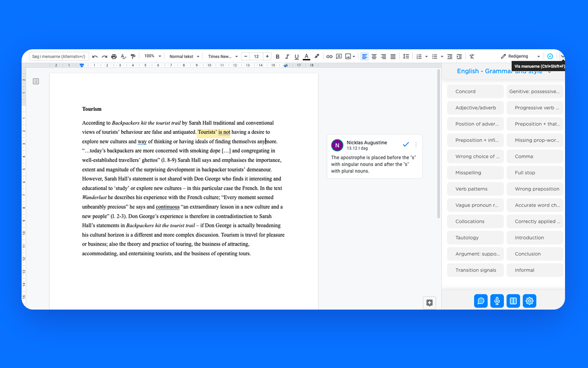Open the sidebar settings gear
The image size is (588, 368).
530,301
